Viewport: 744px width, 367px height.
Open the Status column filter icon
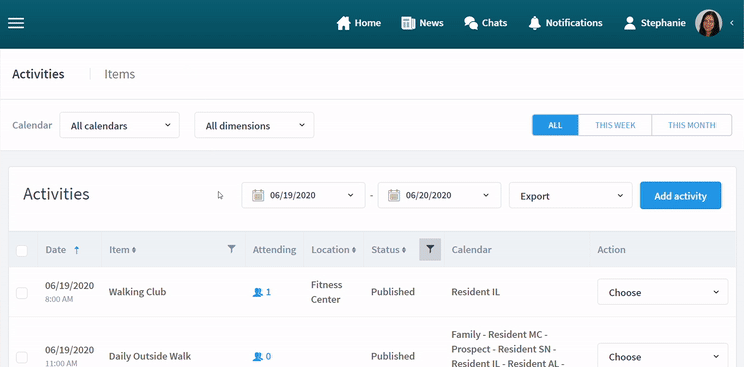coord(430,249)
